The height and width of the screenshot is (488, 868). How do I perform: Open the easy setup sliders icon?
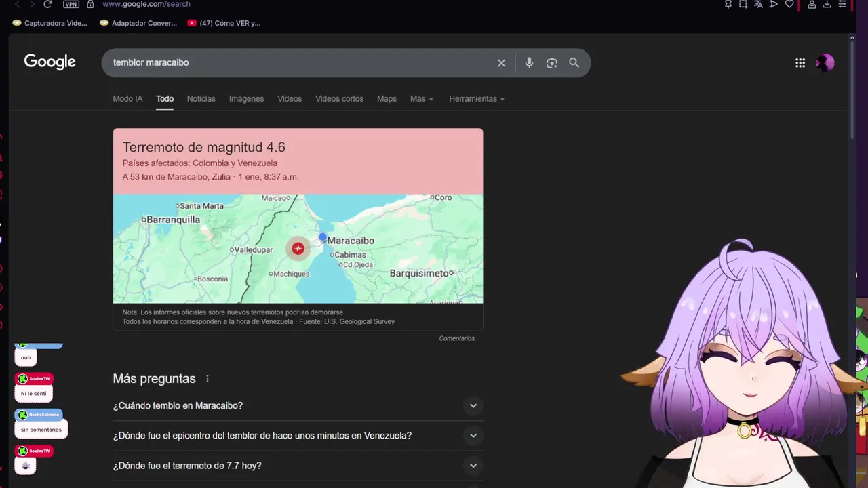click(842, 4)
